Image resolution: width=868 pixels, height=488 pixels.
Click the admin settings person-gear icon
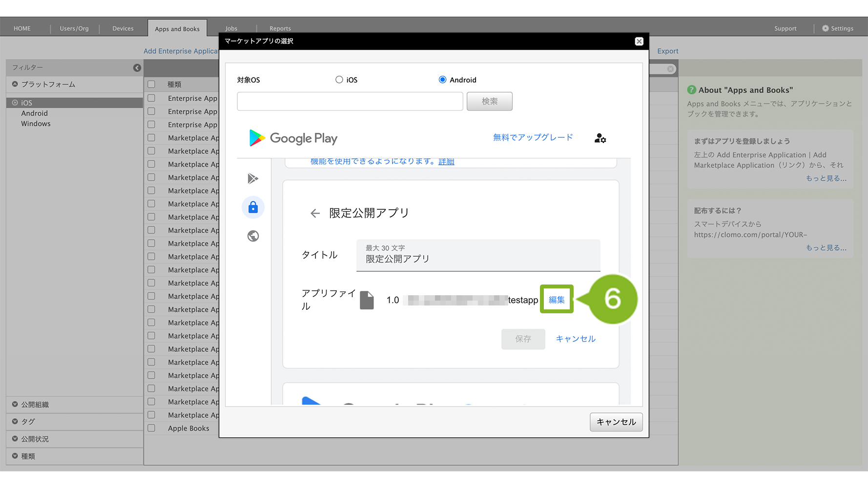point(600,139)
